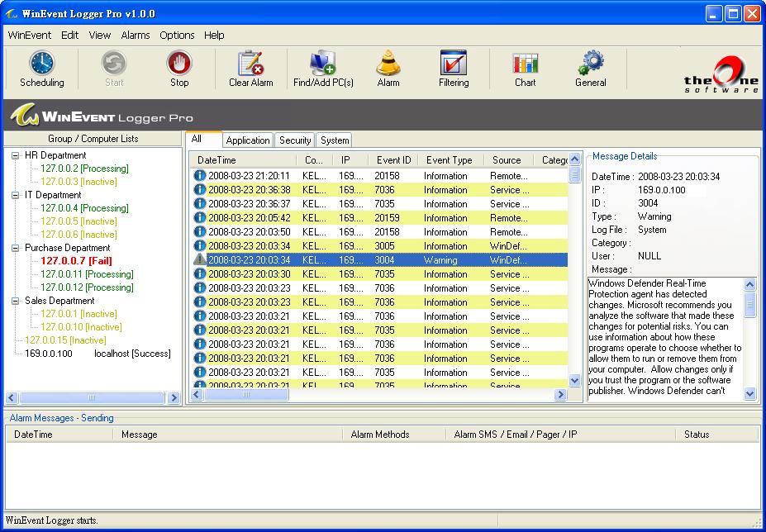
Task: Click the info icon on the 20:05:42 event
Action: click(x=200, y=217)
